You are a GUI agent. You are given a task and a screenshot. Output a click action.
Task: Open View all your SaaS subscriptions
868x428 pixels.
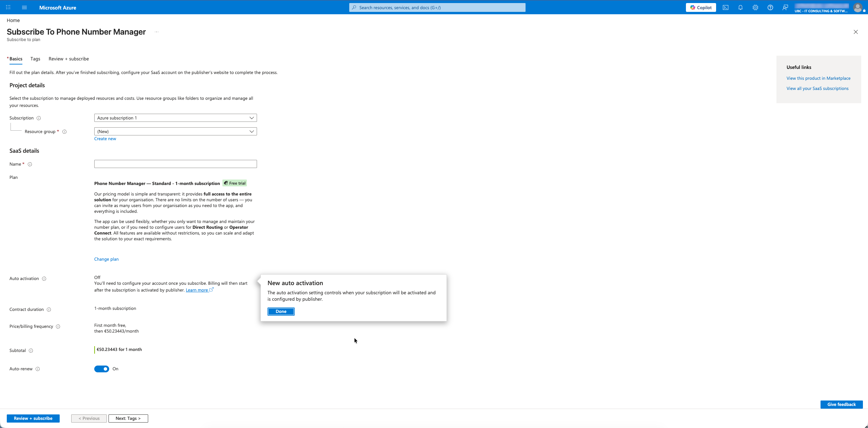[x=817, y=89]
